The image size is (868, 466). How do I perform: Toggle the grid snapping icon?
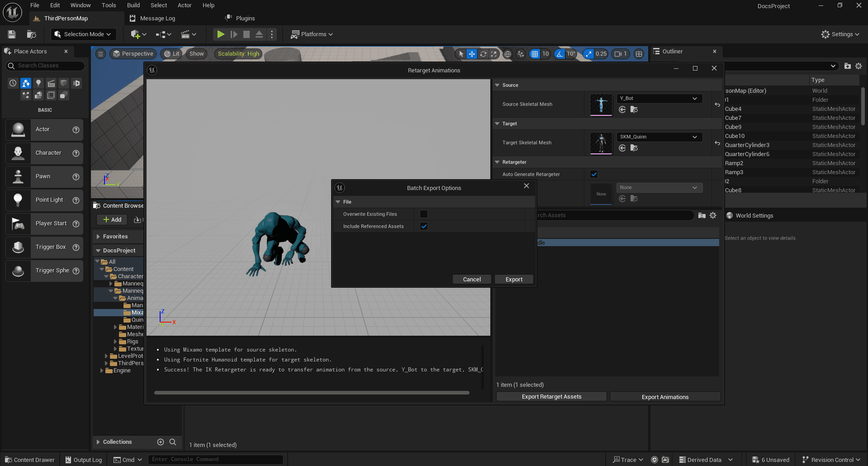point(535,54)
